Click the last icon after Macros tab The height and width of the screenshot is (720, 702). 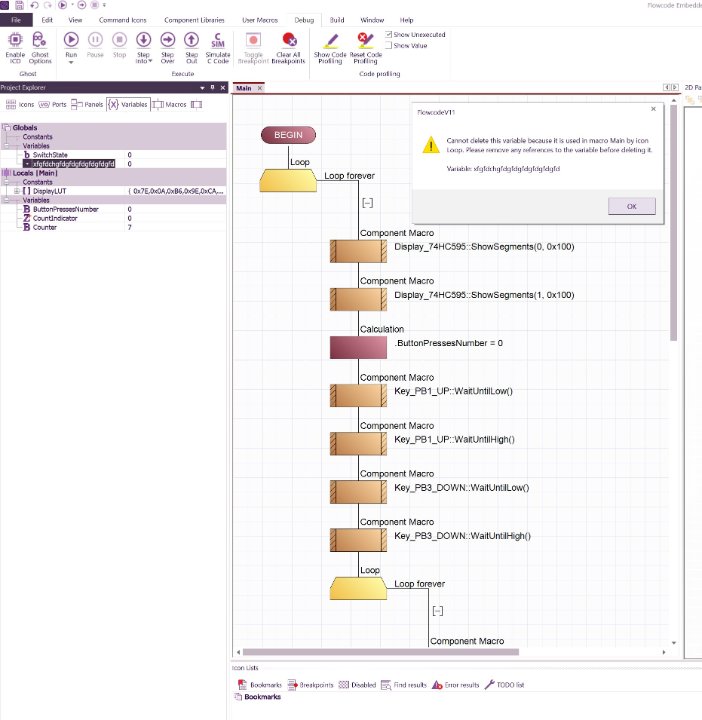197,105
